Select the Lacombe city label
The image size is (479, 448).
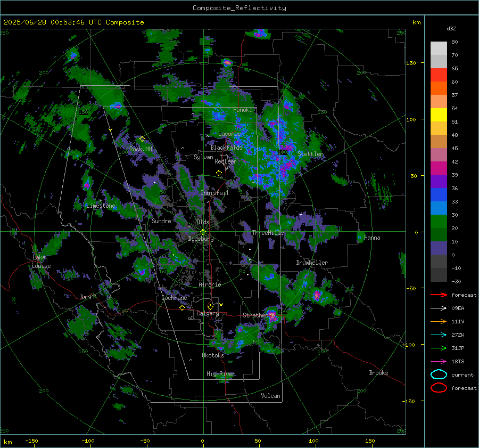point(229,134)
